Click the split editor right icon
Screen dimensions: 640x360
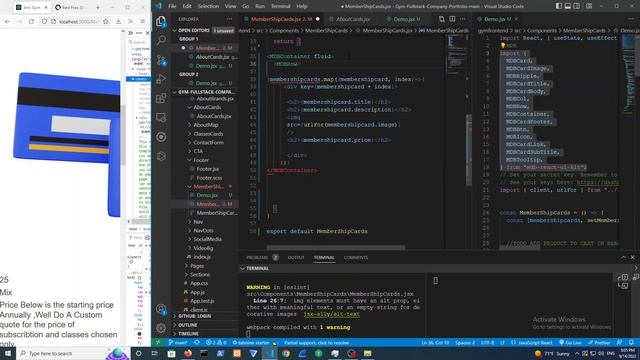point(452,19)
